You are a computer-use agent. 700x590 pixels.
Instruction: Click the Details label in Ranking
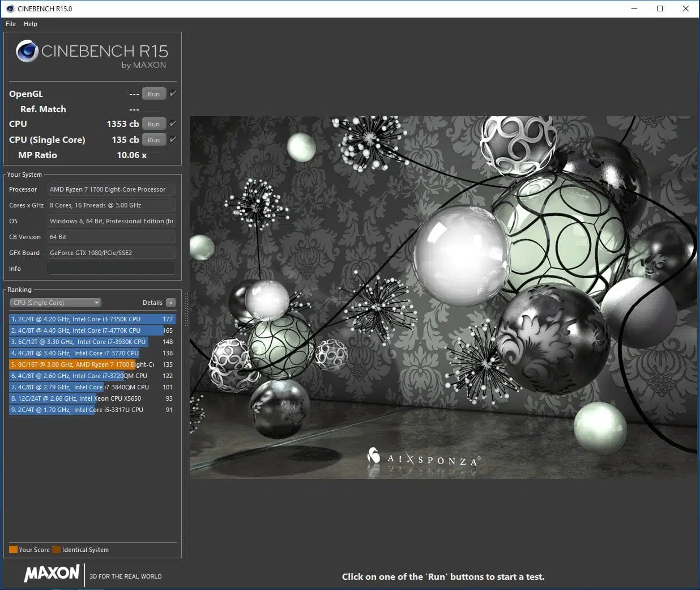tap(152, 303)
